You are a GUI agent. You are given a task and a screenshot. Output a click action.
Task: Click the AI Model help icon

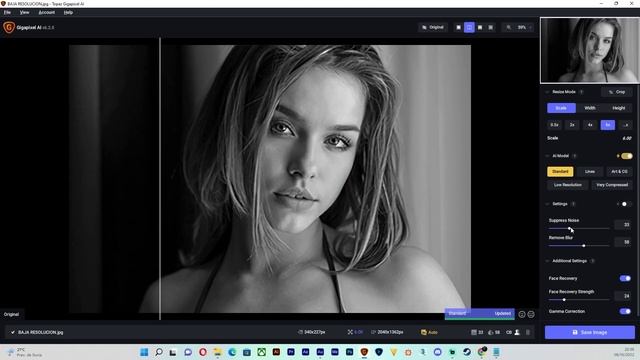574,156
